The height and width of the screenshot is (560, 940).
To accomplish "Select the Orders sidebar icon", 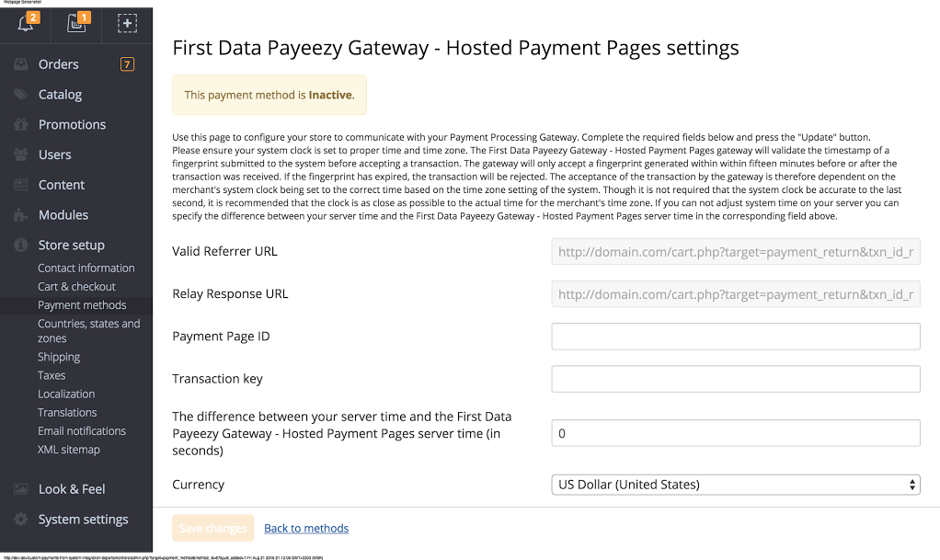I will [20, 63].
